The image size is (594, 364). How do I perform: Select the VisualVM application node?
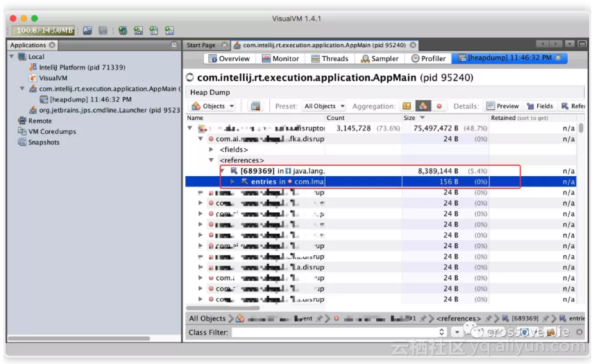pos(53,78)
